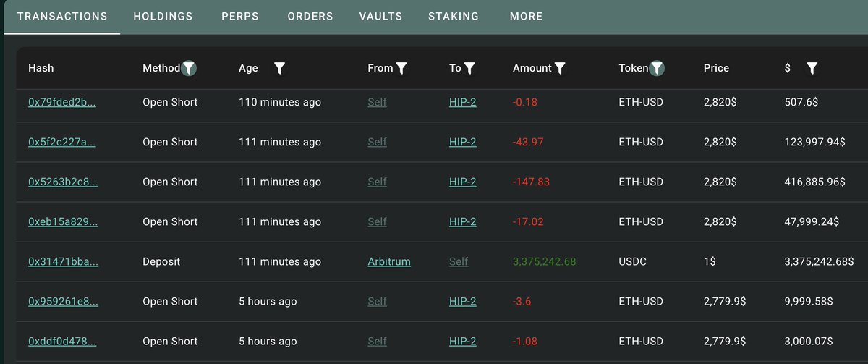Filter by To column funnel icon

(x=469, y=68)
